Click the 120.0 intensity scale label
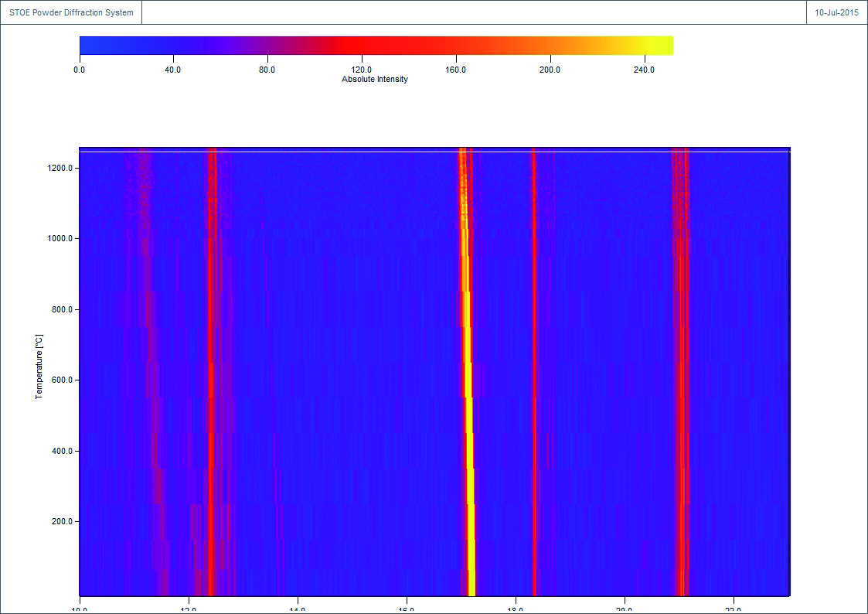The width and height of the screenshot is (868, 614). (x=362, y=70)
